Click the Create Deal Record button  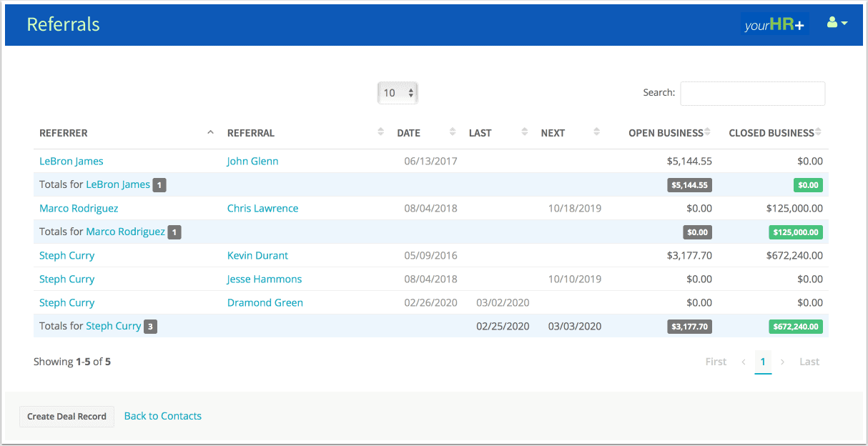tap(66, 417)
